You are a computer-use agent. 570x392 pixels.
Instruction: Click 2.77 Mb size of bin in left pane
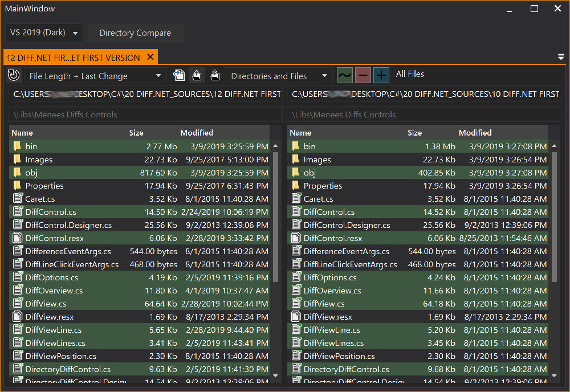coord(161,146)
